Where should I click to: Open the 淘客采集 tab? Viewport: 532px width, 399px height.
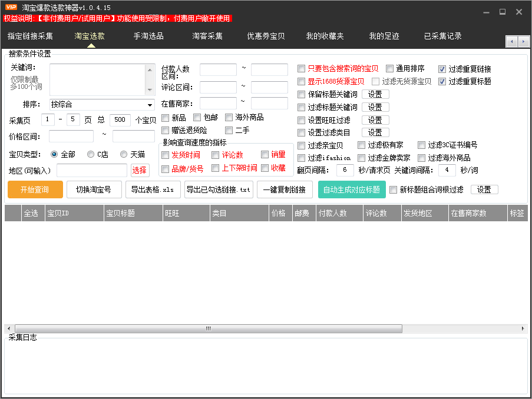click(x=207, y=36)
